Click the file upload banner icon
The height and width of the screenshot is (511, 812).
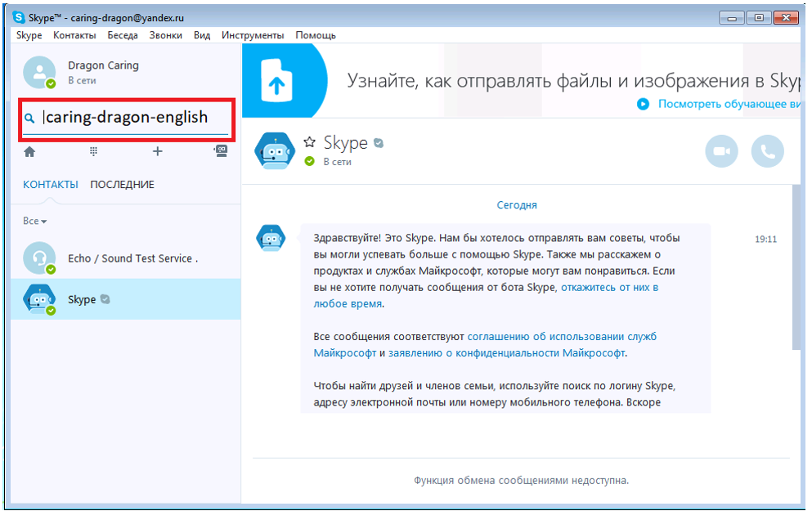tap(276, 80)
